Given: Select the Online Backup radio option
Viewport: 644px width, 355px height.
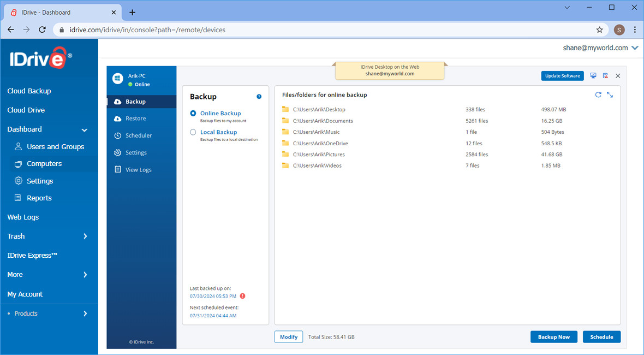Looking at the screenshot, I should point(193,114).
